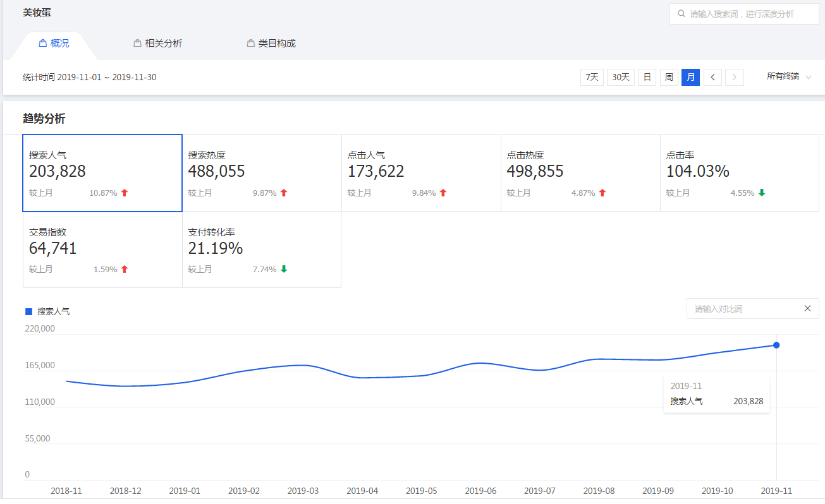Open the 所有终端 dropdown
The image size is (825, 504).
click(x=789, y=76)
